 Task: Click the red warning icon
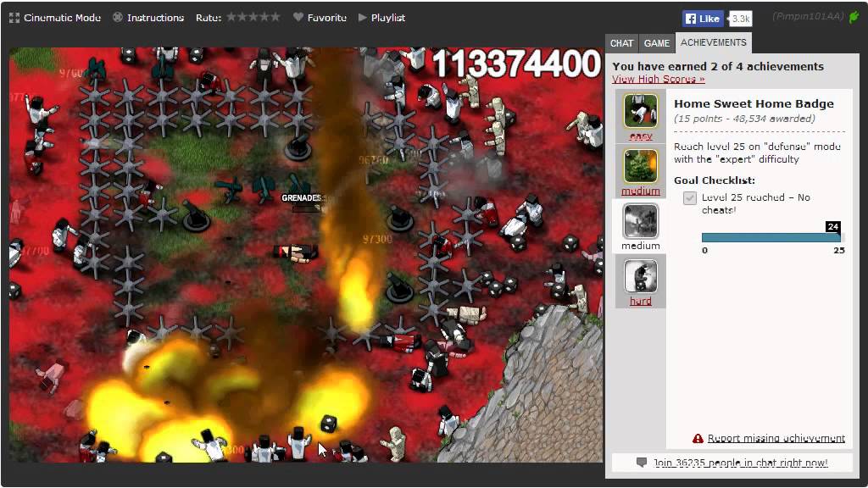[698, 439]
